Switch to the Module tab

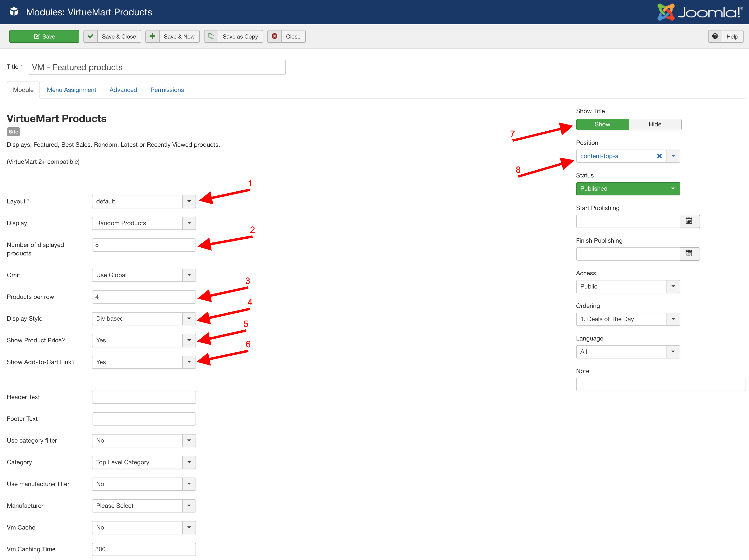[x=23, y=90]
